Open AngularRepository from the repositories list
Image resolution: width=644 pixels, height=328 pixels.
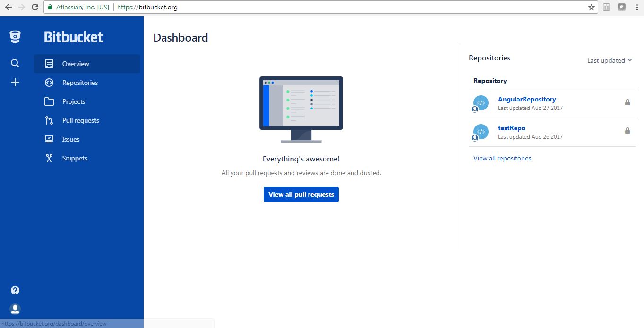click(x=526, y=99)
